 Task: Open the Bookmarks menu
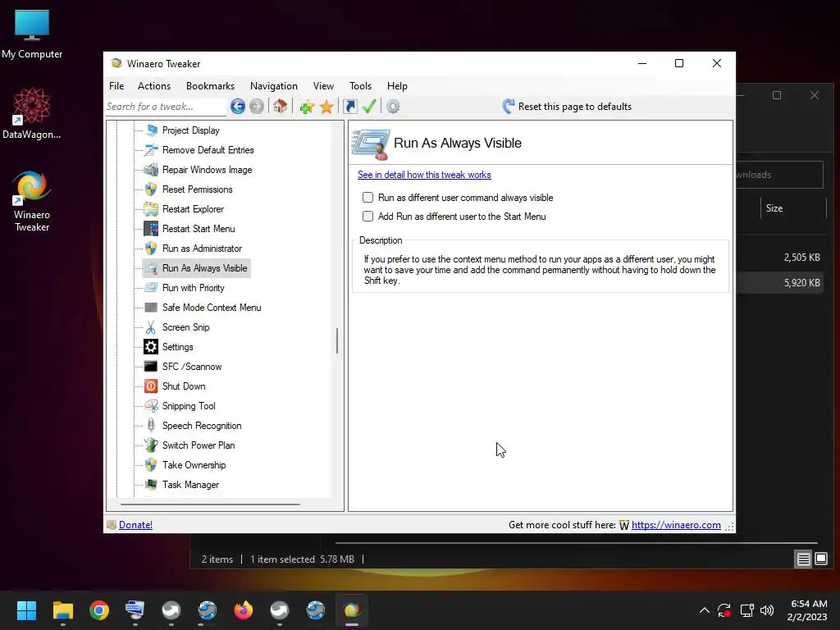(x=210, y=85)
